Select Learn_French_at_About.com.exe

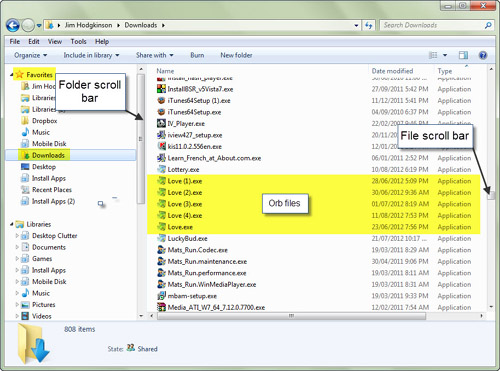(214, 158)
